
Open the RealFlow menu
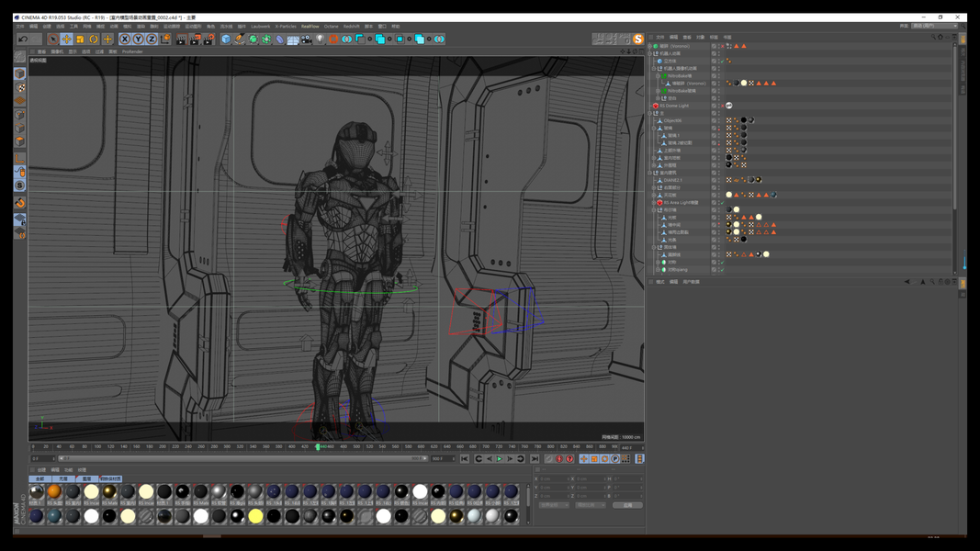pos(310,27)
